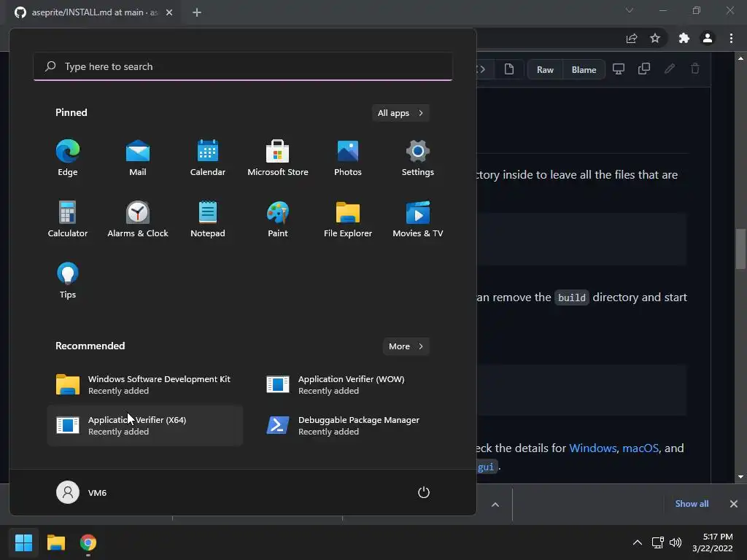Show All apps list

pyautogui.click(x=400, y=113)
